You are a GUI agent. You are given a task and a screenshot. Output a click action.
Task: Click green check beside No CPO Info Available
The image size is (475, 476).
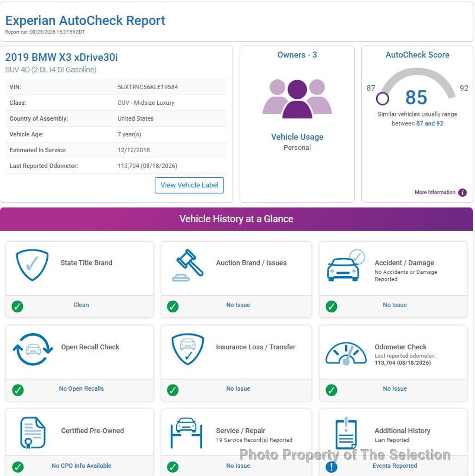18,467
